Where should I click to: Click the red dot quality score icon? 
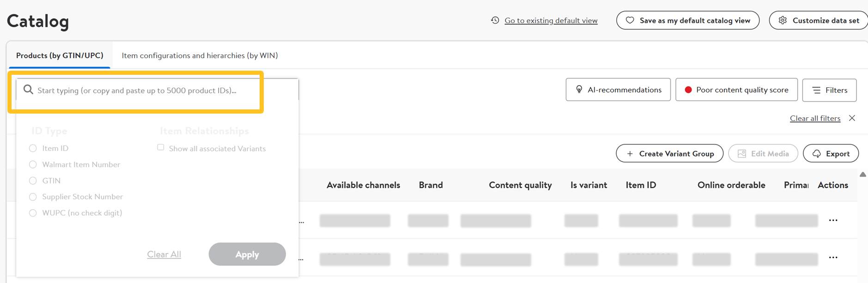(x=688, y=90)
